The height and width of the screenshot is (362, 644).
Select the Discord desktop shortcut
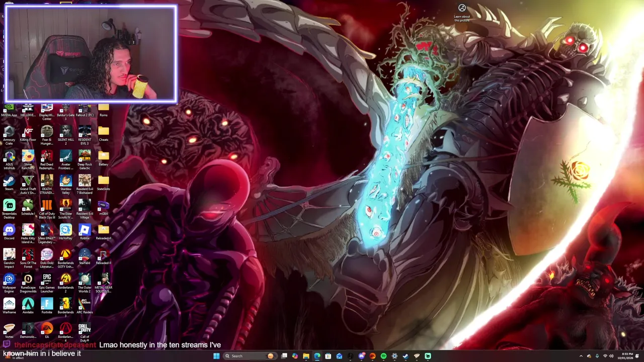click(9, 232)
